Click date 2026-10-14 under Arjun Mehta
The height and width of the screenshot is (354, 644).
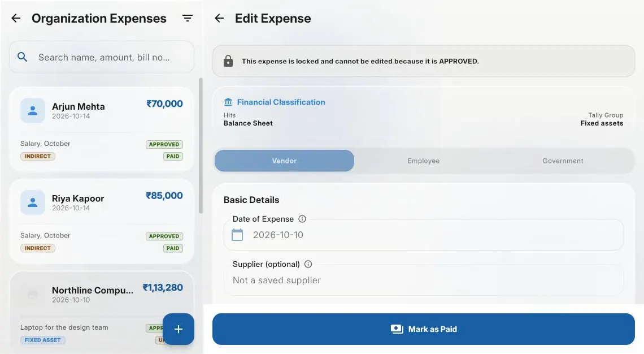pyautogui.click(x=71, y=116)
